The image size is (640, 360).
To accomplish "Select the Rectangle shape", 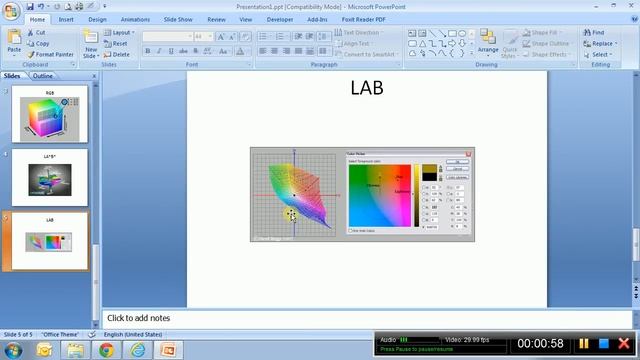I will pyautogui.click(x=452, y=33).
